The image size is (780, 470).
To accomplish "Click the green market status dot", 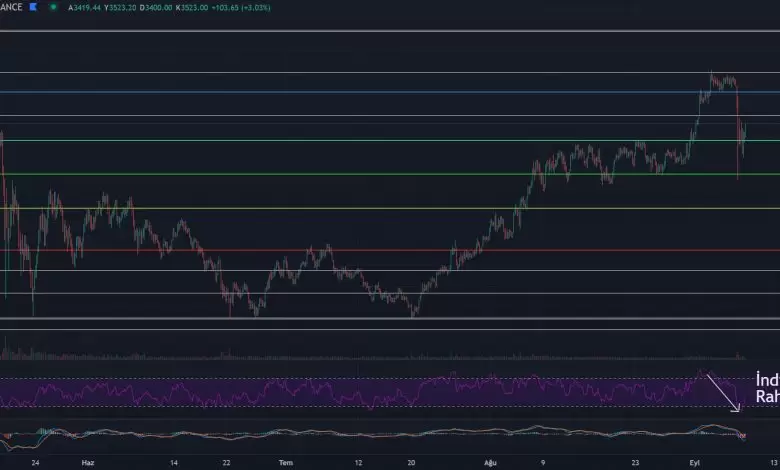I will point(53,7).
